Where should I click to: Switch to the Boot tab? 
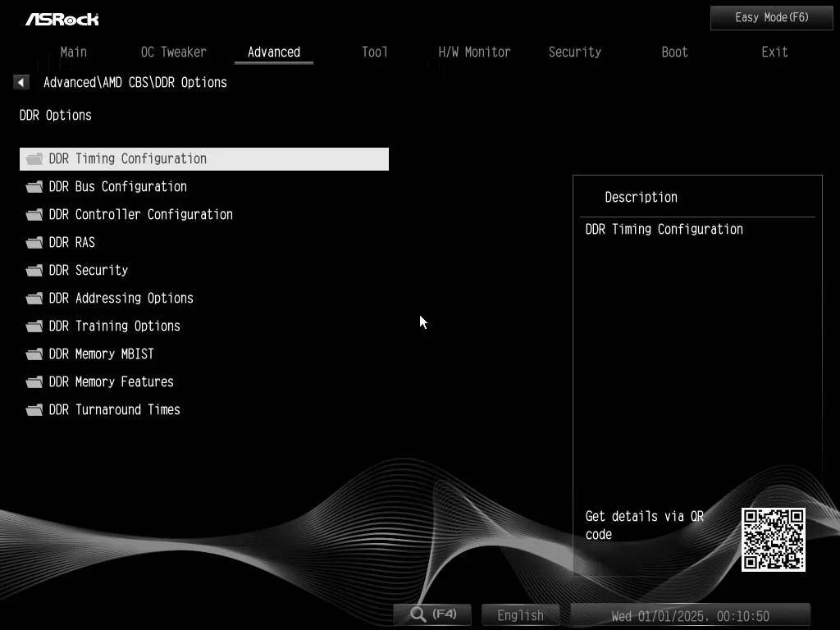pos(674,52)
